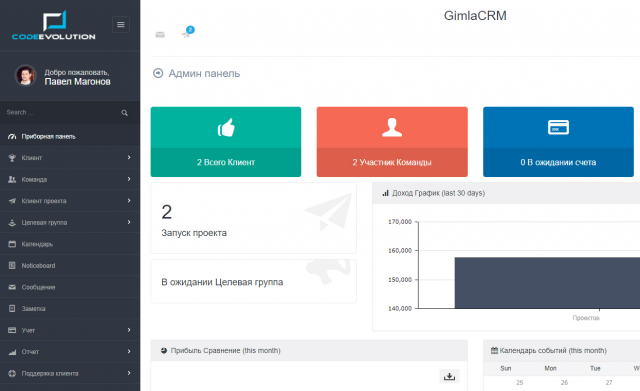Open В ожидании Целевая группа card
This screenshot has width=640, height=391.
click(x=253, y=281)
